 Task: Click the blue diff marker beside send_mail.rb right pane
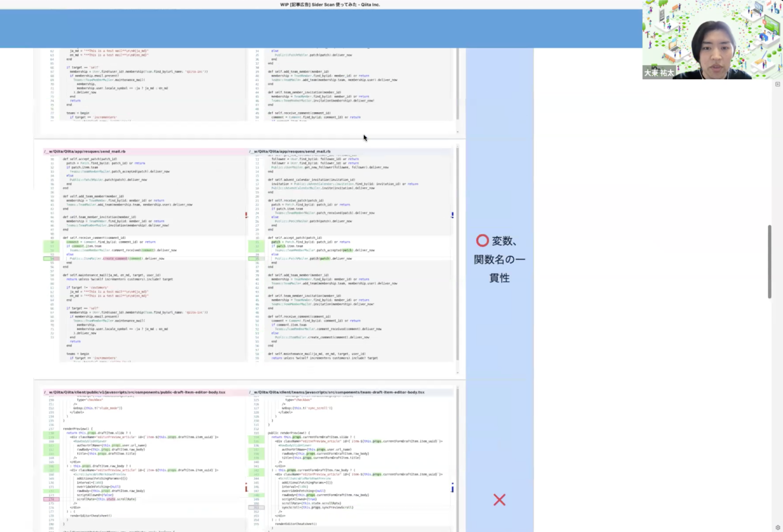click(452, 215)
